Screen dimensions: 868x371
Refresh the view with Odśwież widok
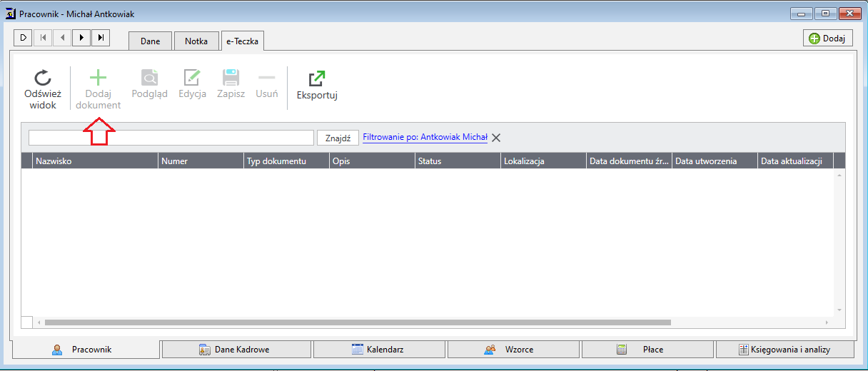[x=43, y=89]
